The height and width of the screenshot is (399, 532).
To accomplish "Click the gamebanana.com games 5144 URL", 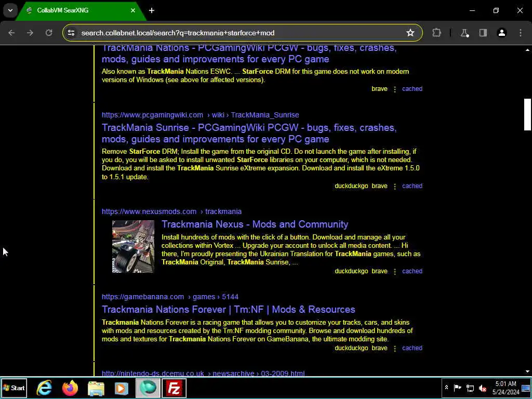I will tap(170, 297).
